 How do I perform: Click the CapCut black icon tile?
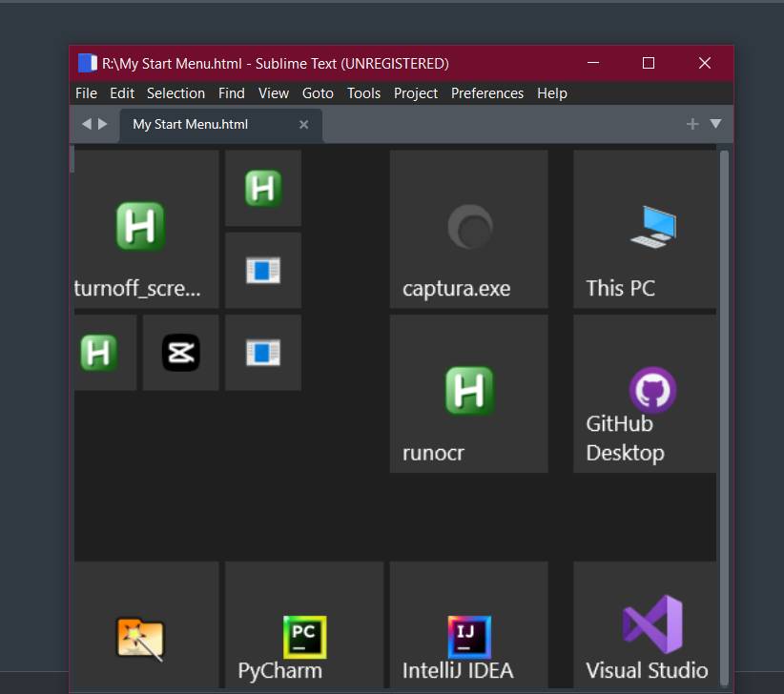(181, 353)
